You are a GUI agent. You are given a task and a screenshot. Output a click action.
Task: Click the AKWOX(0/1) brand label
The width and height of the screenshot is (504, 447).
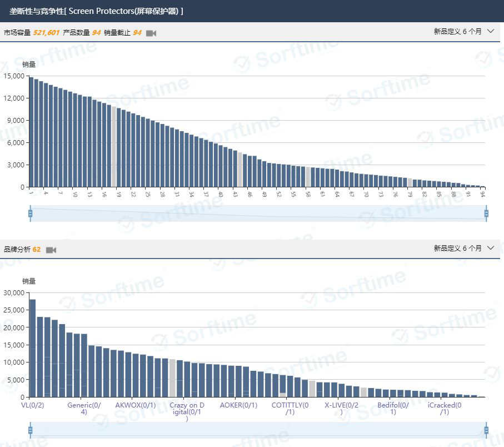[136, 405]
